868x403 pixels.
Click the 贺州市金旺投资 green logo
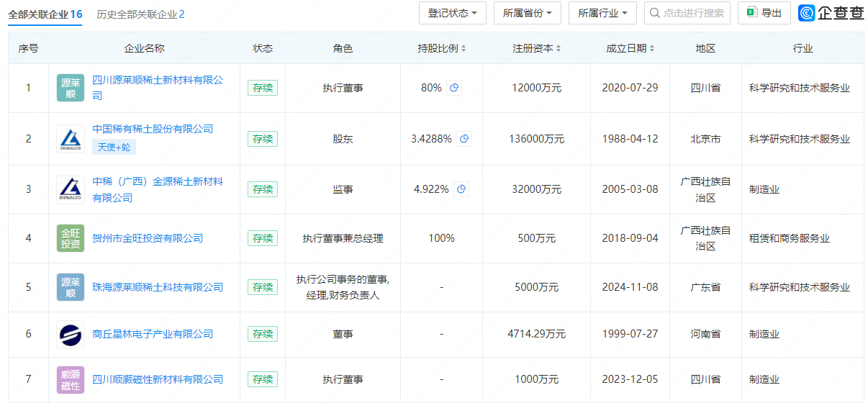[x=71, y=238]
